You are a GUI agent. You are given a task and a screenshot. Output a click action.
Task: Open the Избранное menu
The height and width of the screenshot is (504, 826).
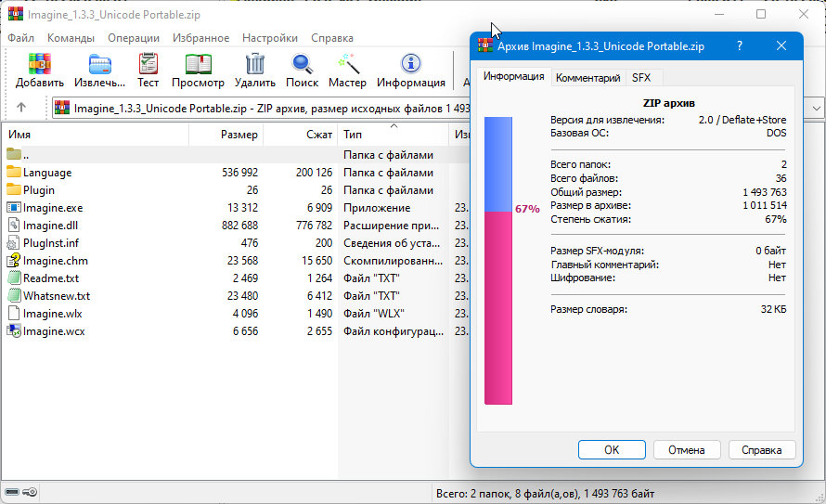tap(201, 38)
